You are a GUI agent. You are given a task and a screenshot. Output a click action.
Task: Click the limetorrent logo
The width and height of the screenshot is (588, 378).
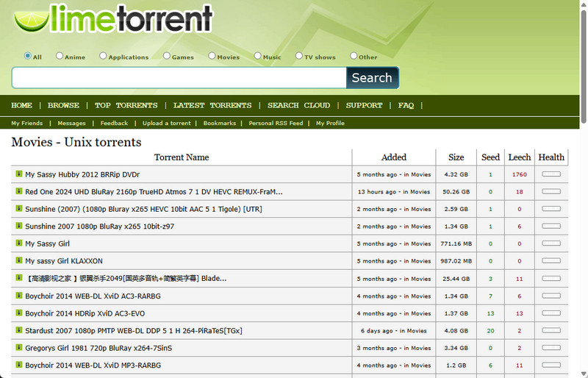point(113,18)
